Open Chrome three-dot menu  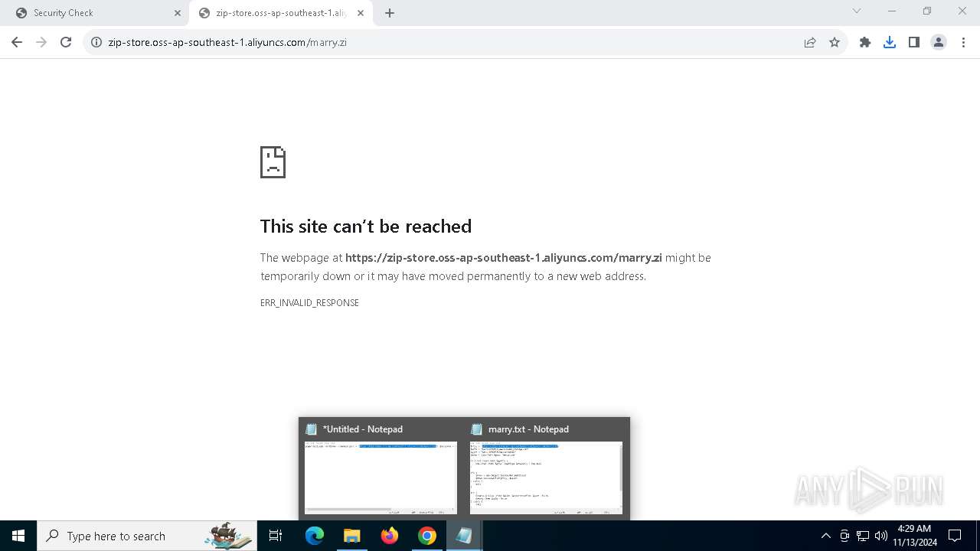coord(963,42)
